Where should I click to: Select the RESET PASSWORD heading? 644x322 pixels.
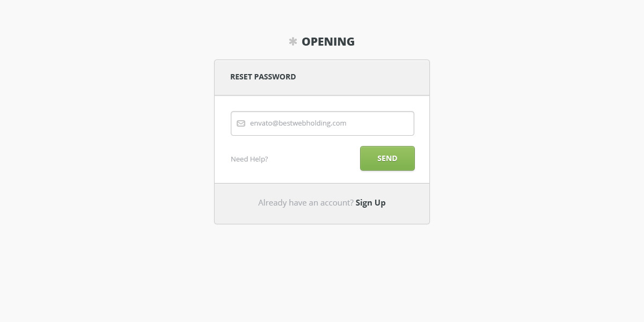tap(263, 77)
